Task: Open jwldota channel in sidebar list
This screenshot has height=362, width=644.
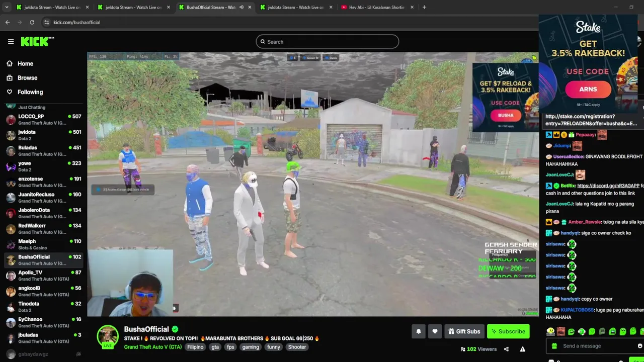Action: (43, 135)
